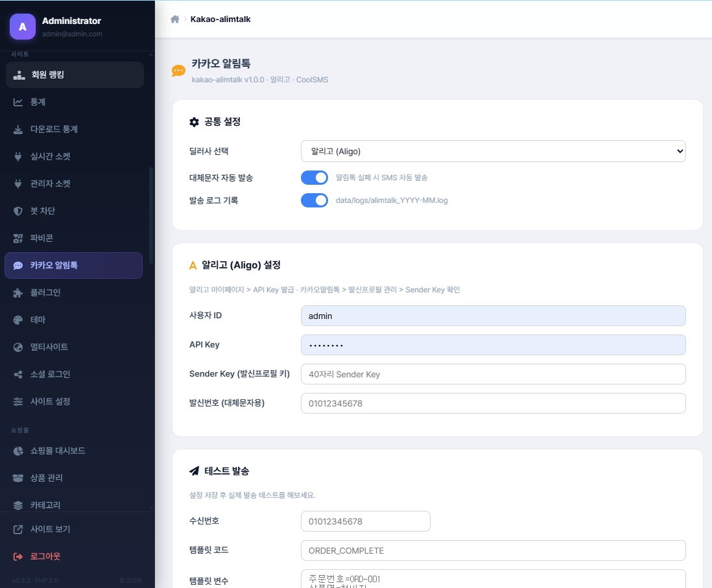Open 회원 랭킹 menu item
This screenshot has width=712, height=588.
click(75, 75)
